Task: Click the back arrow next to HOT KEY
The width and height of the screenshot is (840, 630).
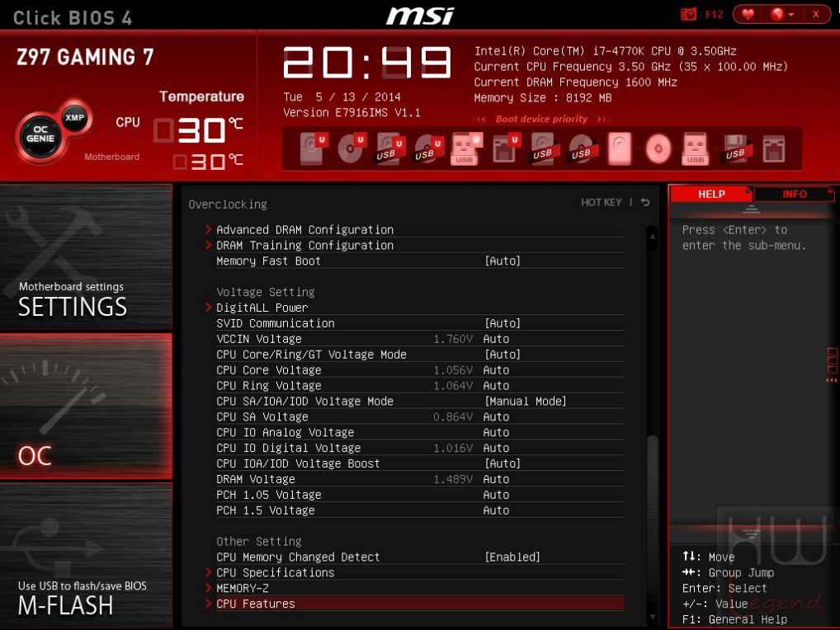Action: tap(645, 202)
